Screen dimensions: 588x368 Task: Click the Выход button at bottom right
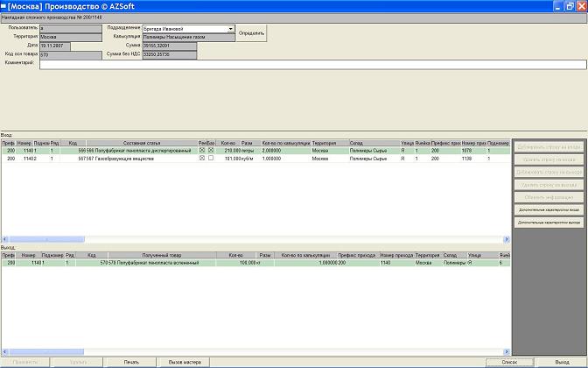click(562, 362)
